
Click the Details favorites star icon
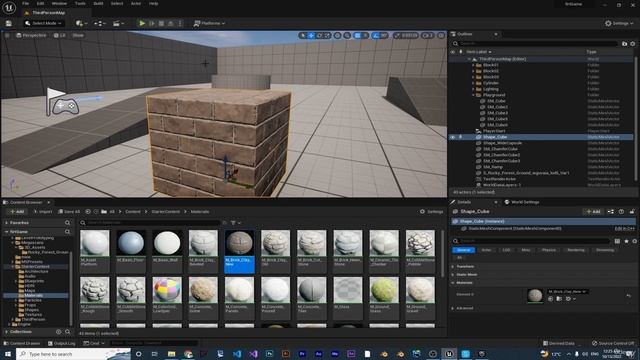626,241
